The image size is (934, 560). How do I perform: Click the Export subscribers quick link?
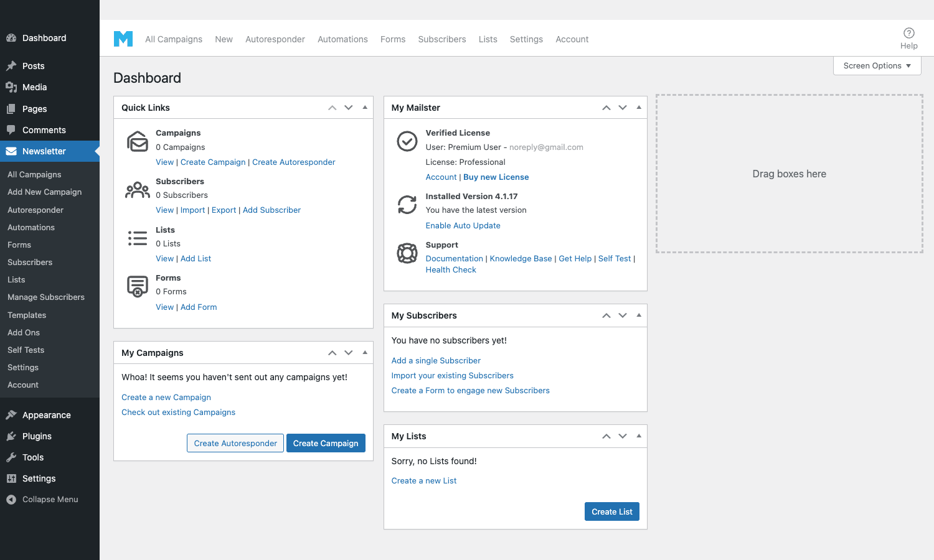(224, 210)
